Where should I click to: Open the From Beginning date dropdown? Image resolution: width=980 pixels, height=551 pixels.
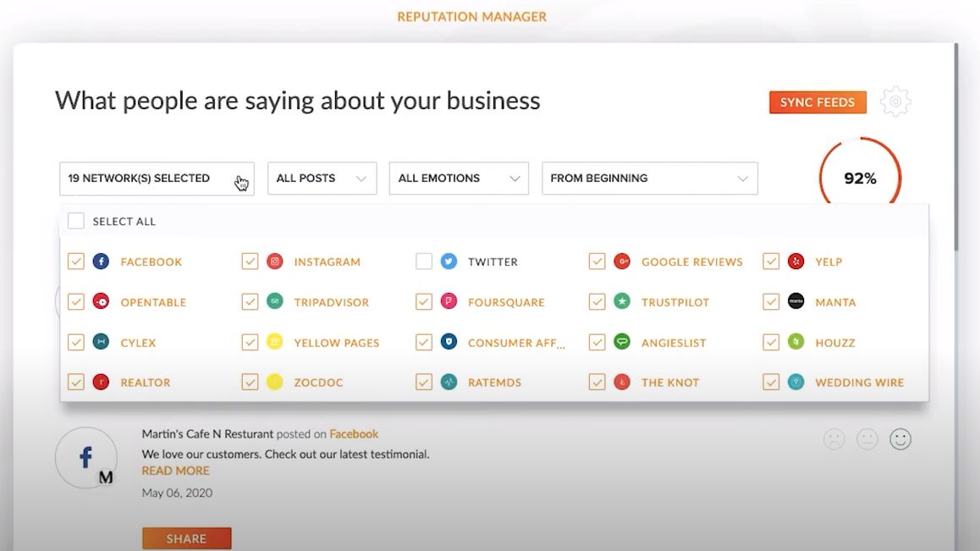tap(650, 179)
